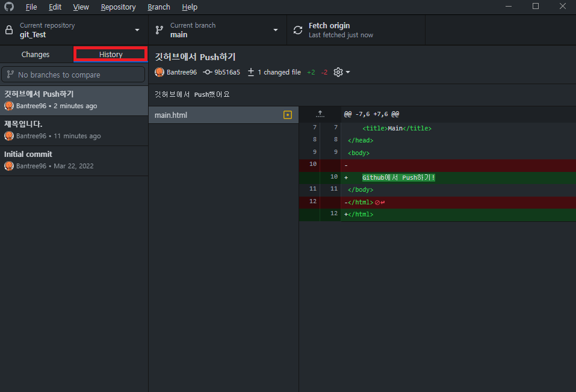This screenshot has height=392, width=576.
Task: Click deleted line 10 in diff
Action: click(437, 165)
